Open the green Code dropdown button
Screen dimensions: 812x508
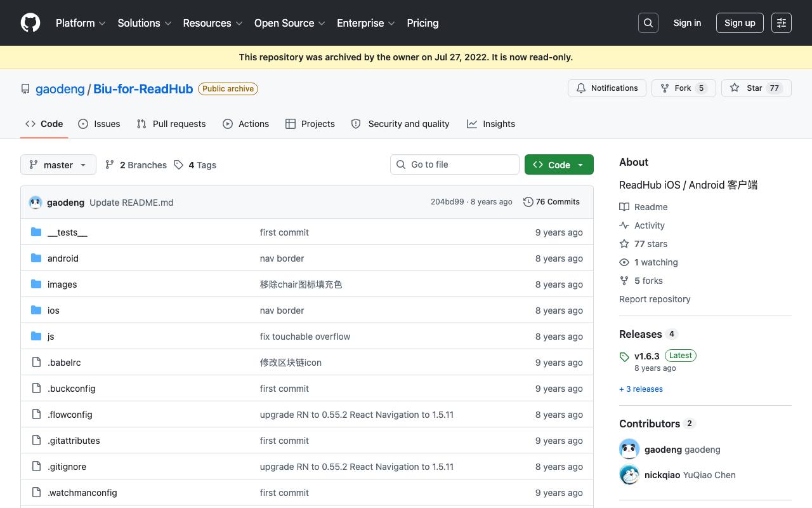click(559, 165)
